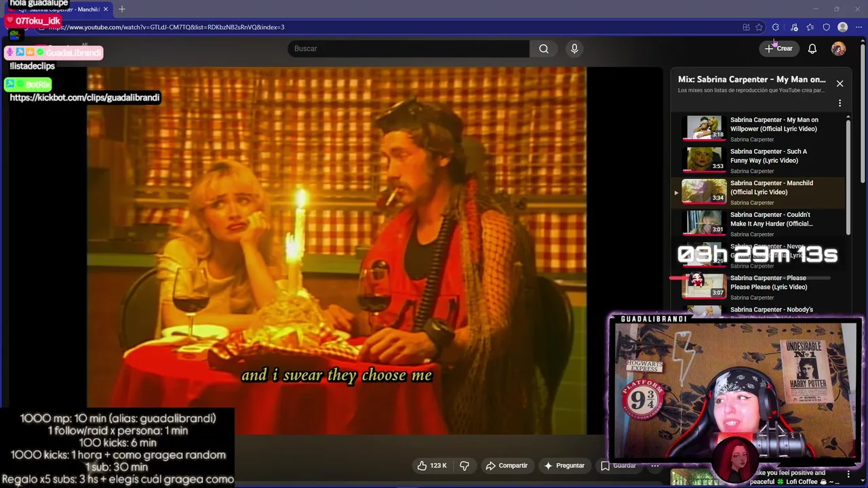Play My Man on Willpower thumbnail

click(704, 128)
